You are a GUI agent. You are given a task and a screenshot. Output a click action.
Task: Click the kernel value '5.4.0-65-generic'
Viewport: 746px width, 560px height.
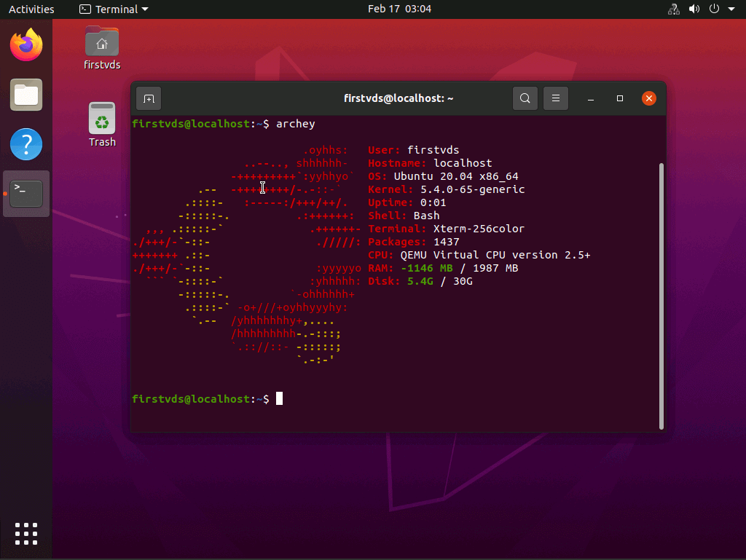[472, 189]
